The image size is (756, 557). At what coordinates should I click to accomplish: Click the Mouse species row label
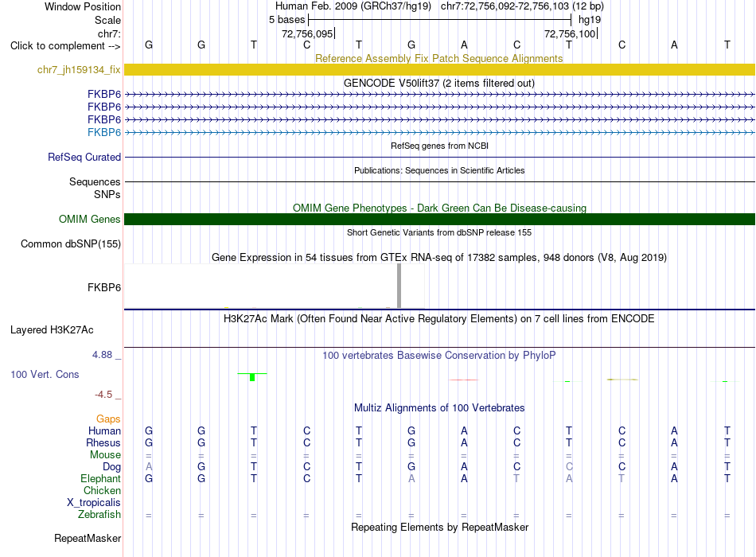coord(105,455)
